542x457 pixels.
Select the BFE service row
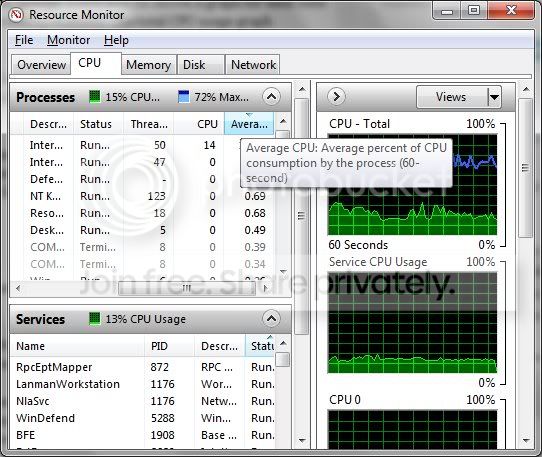pos(143,435)
